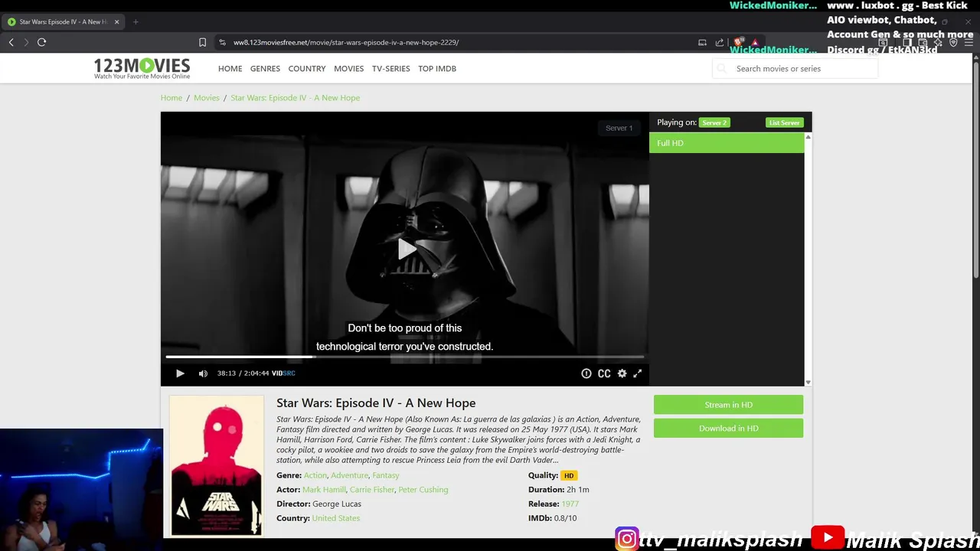The width and height of the screenshot is (980, 551).
Task: Open a new tab with the plus icon
Action: 136,21
